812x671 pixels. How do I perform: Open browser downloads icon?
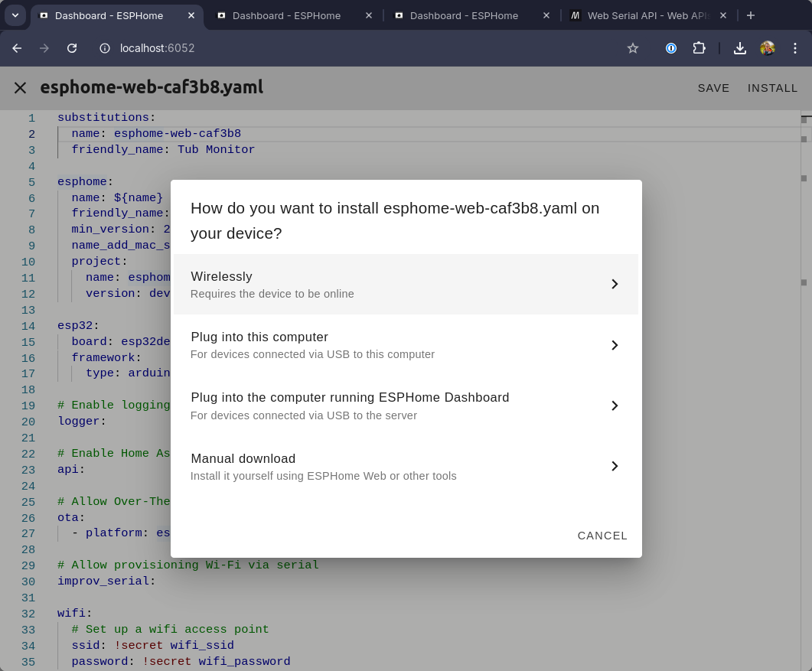739,48
